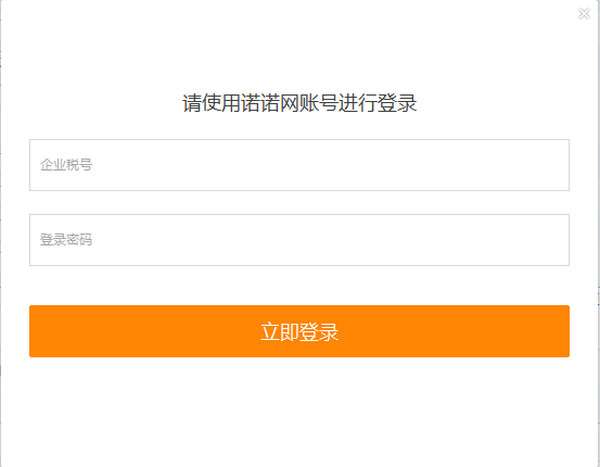Select the first field under the heading
600x467 pixels.
click(299, 165)
